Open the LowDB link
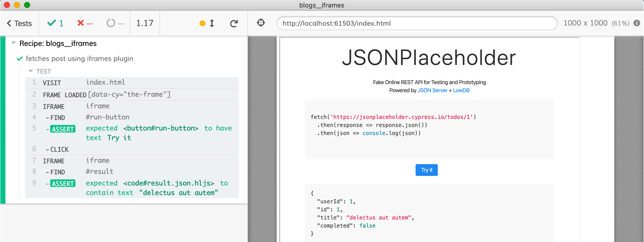The width and height of the screenshot is (644, 242). click(x=461, y=90)
